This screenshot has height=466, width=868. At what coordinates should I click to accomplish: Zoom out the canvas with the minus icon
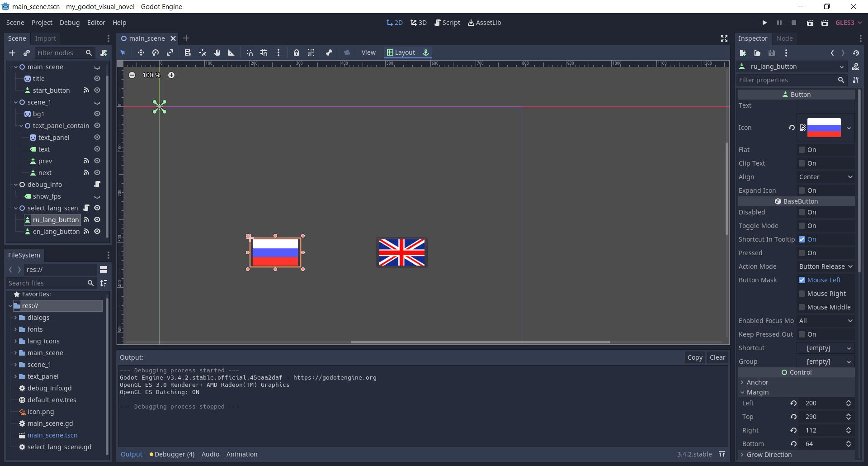pyautogui.click(x=132, y=75)
